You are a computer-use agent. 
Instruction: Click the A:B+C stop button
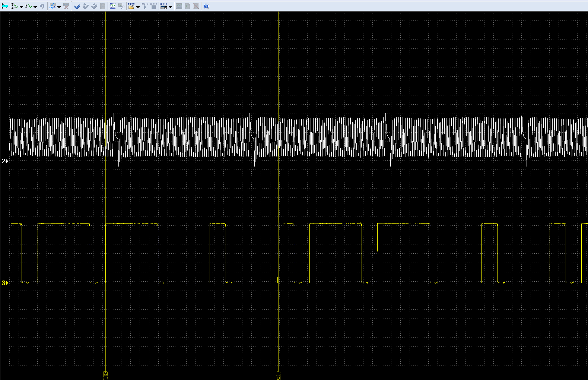coord(153,6)
